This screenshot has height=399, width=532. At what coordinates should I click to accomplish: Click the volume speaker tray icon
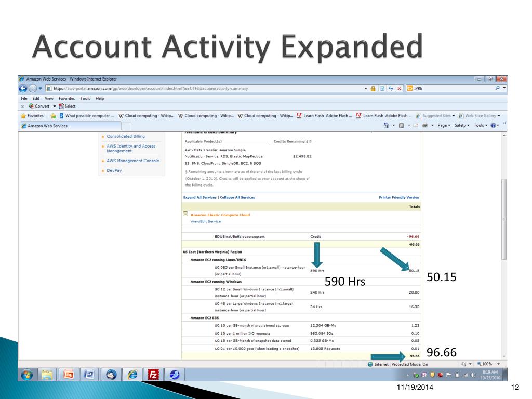coord(473,375)
